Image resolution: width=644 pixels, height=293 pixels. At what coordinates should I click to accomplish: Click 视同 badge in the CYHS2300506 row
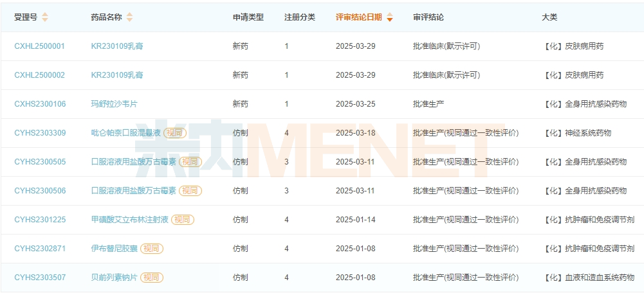190,191
